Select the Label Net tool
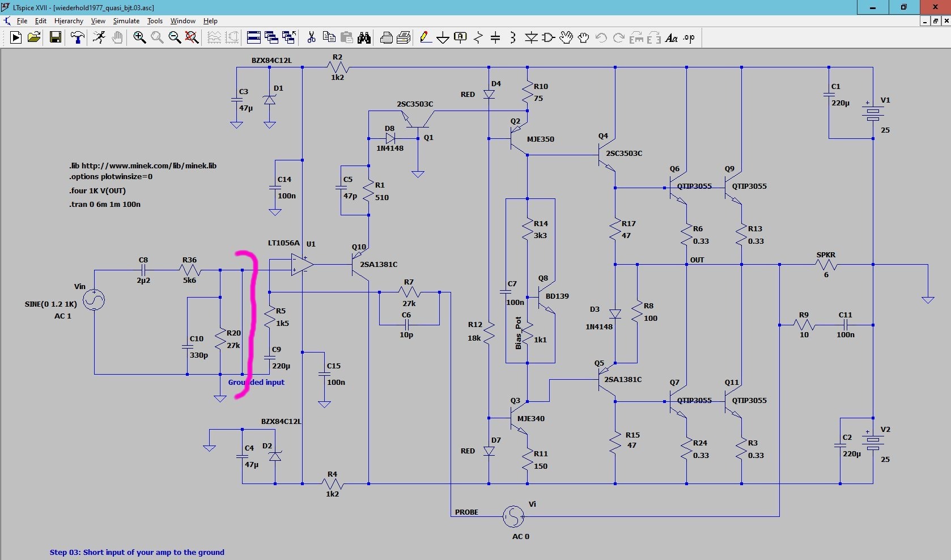This screenshot has height=560, width=951. pos(460,37)
